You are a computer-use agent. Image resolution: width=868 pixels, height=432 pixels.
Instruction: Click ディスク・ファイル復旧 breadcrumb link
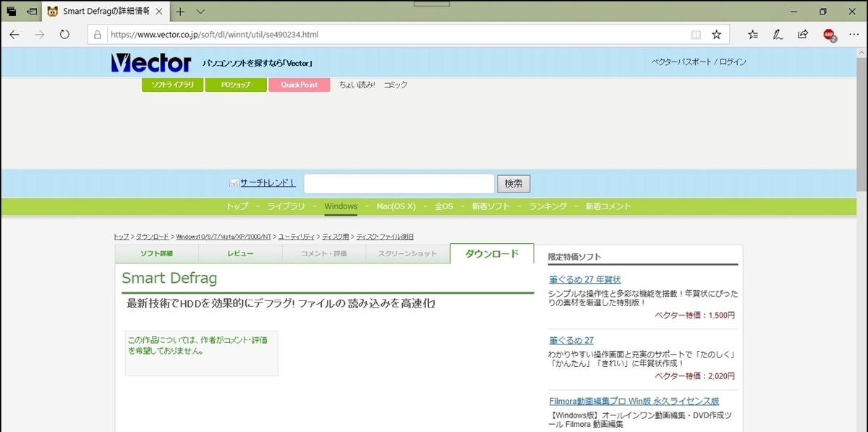coord(385,237)
